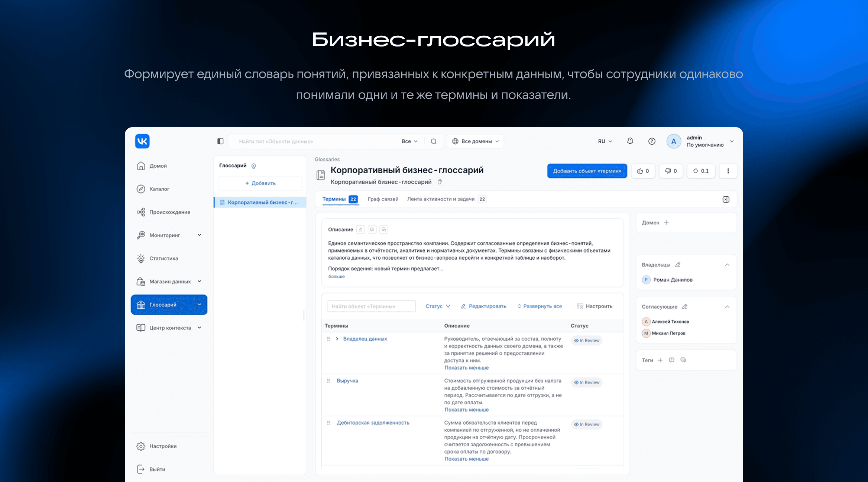Screen dimensions: 868x482
Task: Open the Статус filter dropdown
Action: [x=438, y=306]
